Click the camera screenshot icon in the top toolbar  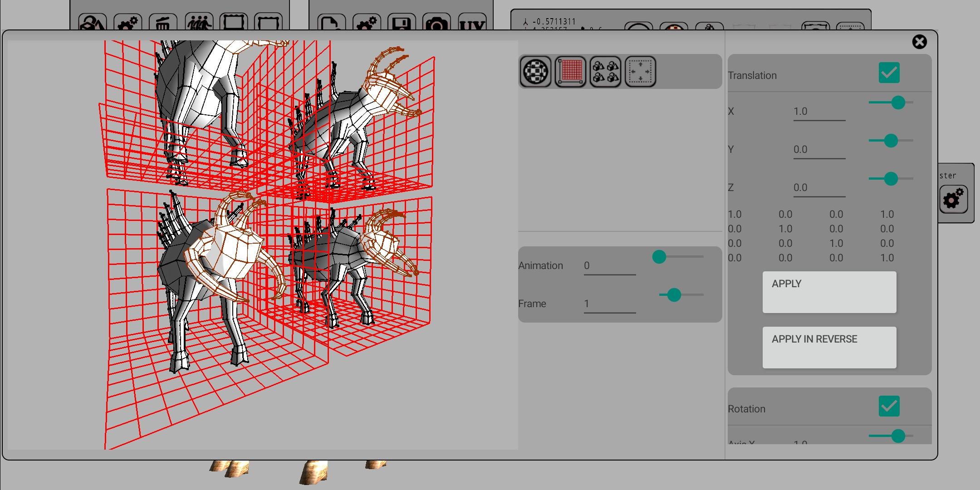[436, 23]
